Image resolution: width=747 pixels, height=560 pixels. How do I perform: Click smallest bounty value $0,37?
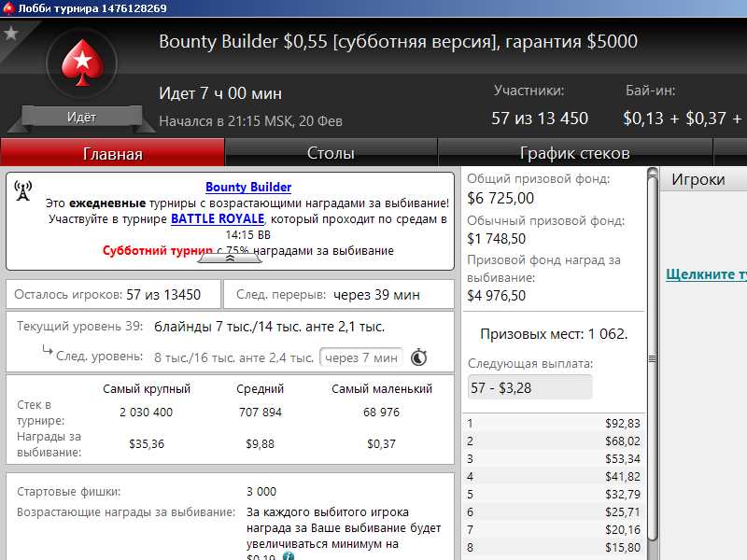[381, 444]
